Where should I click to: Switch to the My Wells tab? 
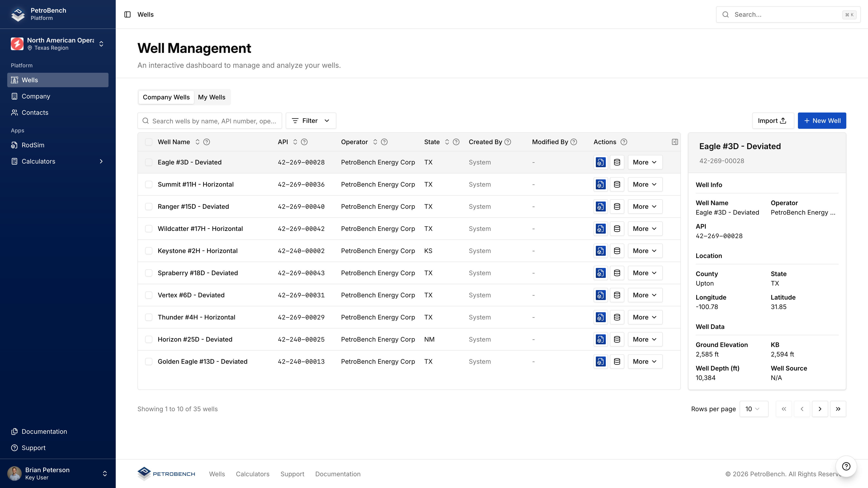click(x=212, y=97)
